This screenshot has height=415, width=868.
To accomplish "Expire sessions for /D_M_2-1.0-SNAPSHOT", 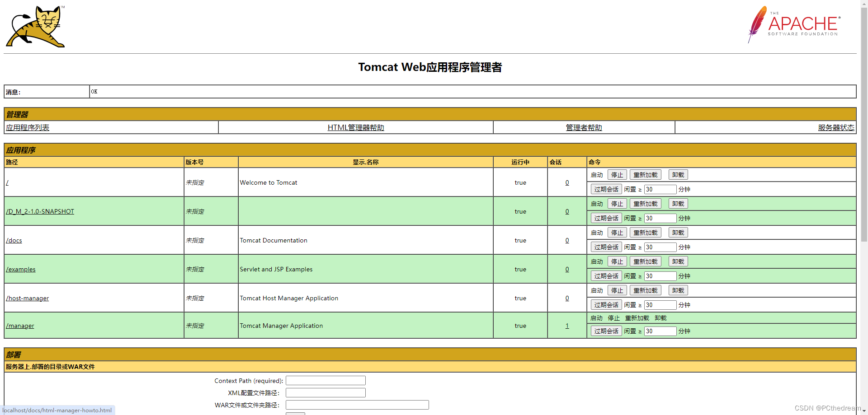I will (606, 218).
